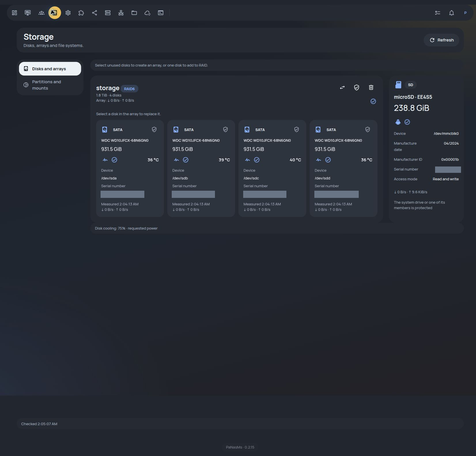Open the task list icon at top right
This screenshot has width=476, height=456.
coord(438,13)
